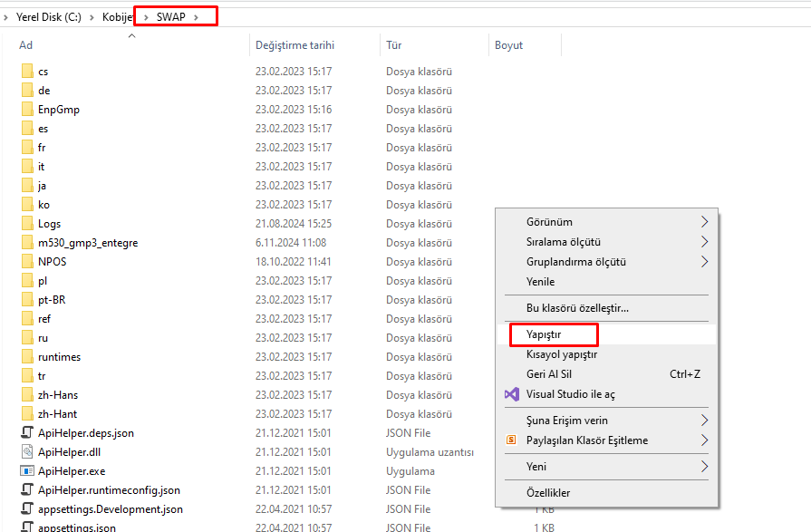811x532 pixels.
Task: Open the chevron dropdown after SWAP
Action: pyautogui.click(x=196, y=17)
